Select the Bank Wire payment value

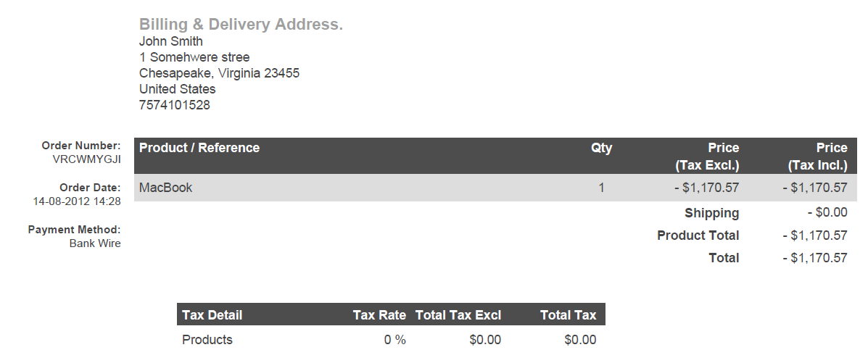click(x=95, y=243)
